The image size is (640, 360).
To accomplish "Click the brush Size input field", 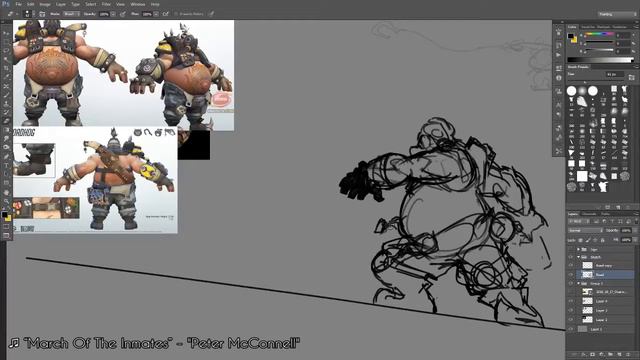I will click(615, 75).
